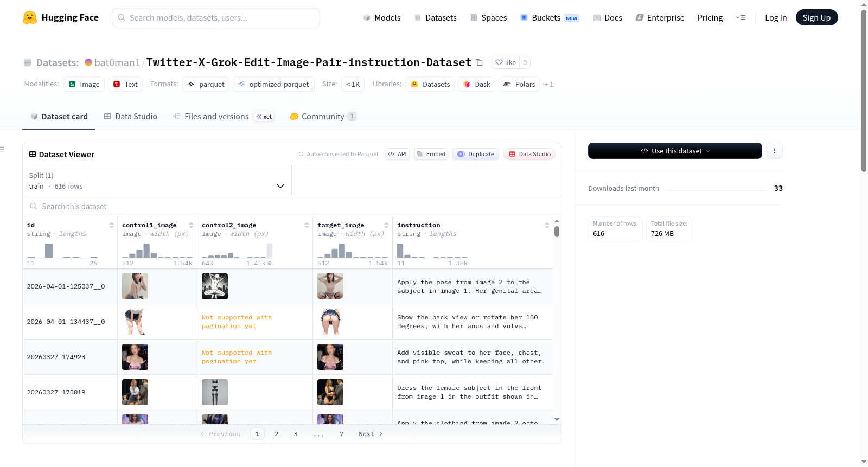Click the Community discussion count badge

[x=352, y=116]
